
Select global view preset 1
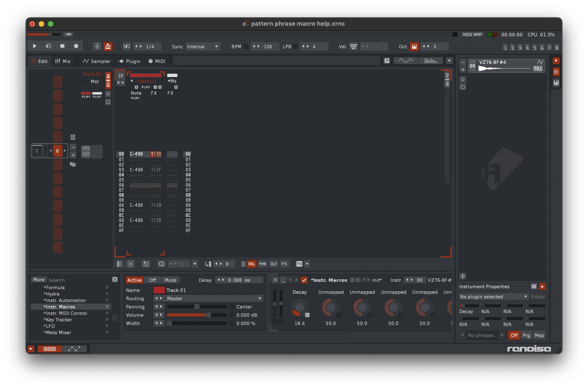[x=505, y=48]
